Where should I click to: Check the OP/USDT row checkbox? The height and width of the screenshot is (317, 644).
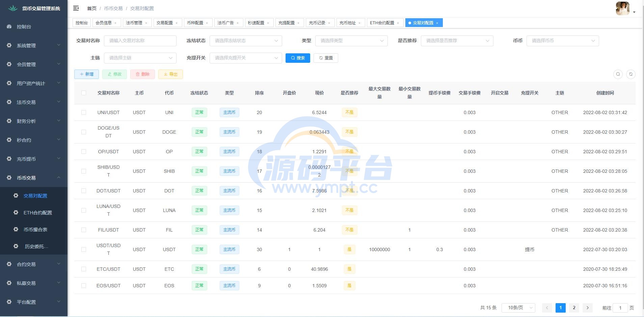coord(84,152)
